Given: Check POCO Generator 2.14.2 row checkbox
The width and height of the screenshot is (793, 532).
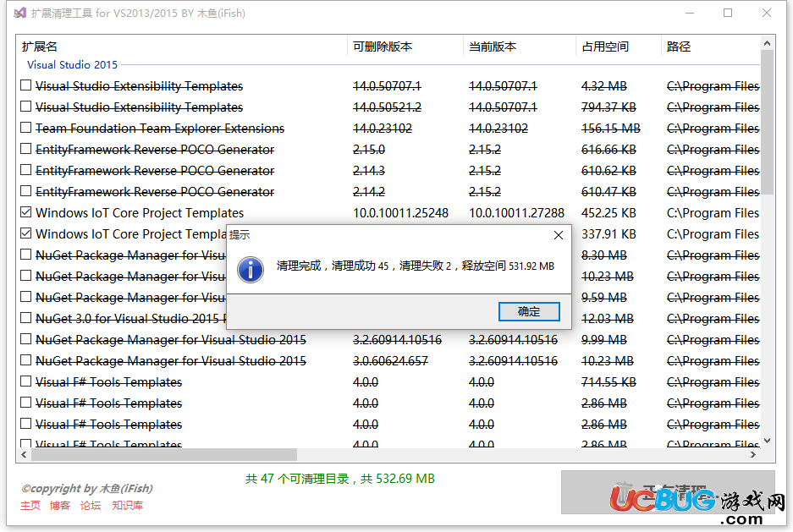Looking at the screenshot, I should point(25,191).
